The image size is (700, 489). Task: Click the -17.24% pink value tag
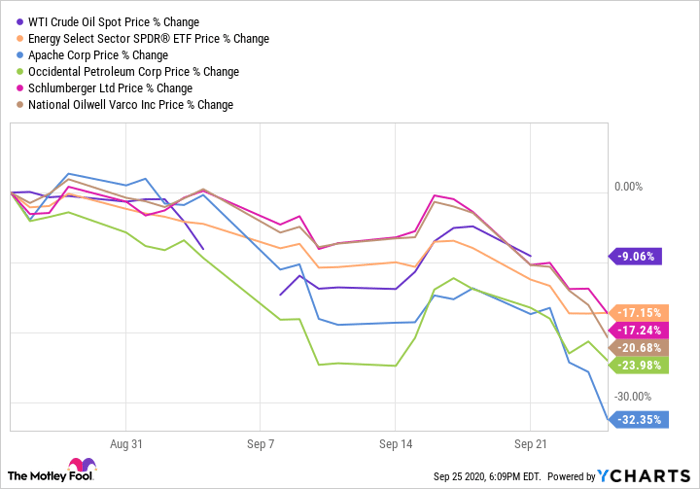639,329
